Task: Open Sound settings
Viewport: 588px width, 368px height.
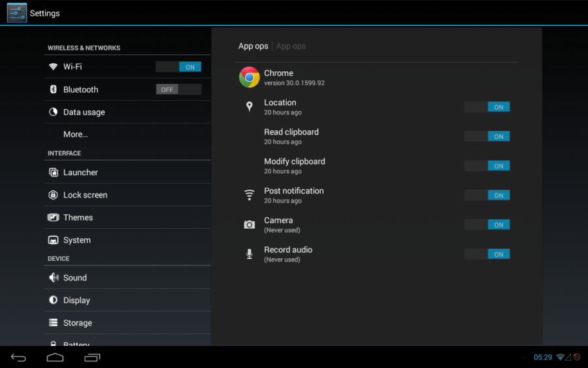Action: coord(127,277)
